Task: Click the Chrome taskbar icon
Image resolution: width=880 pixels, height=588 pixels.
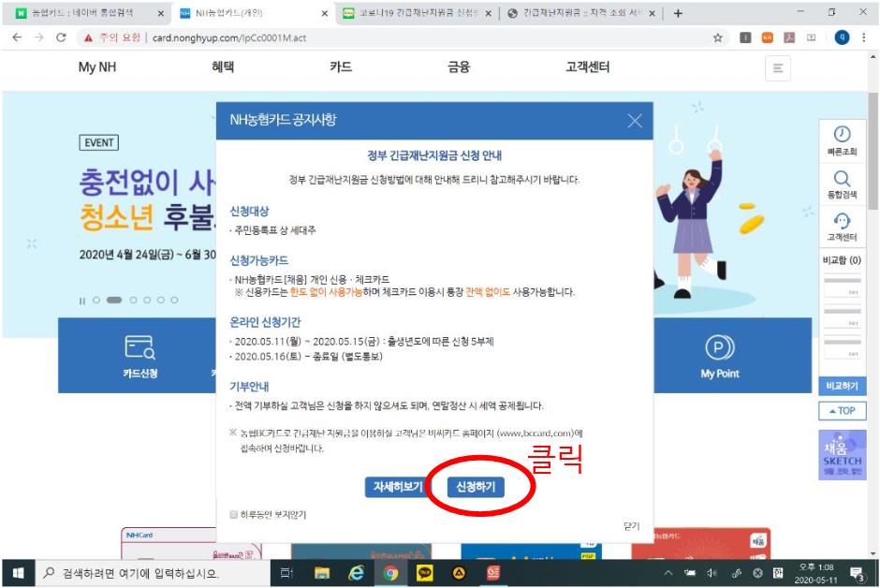Action: [390, 573]
